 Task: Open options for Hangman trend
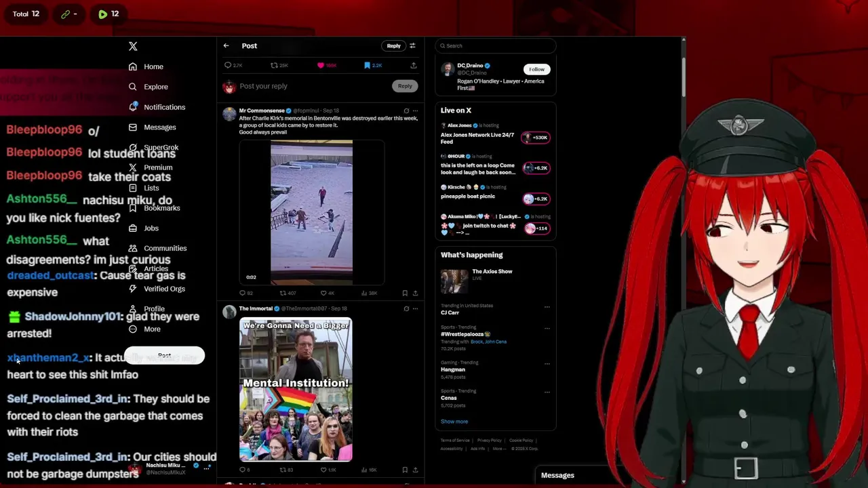point(547,363)
